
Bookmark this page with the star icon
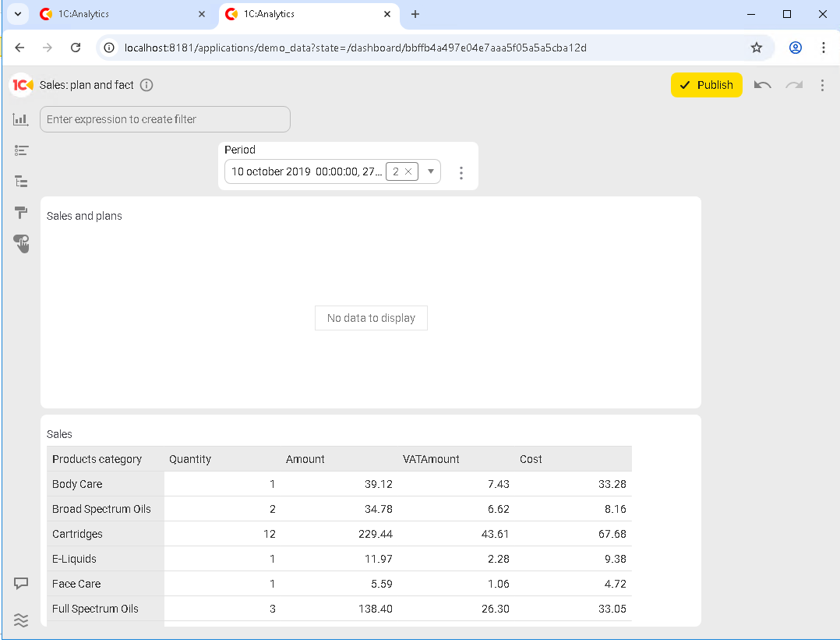coord(756,48)
